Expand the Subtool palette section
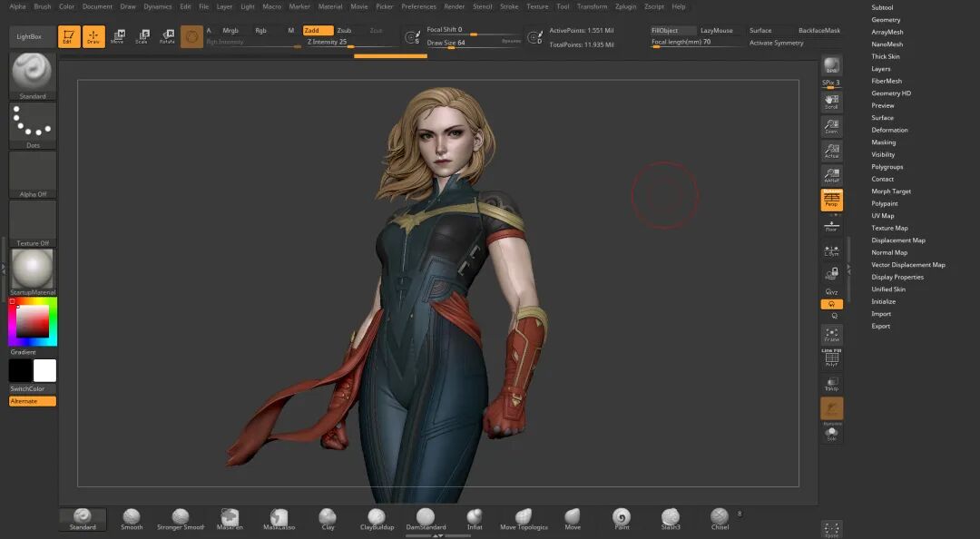 pyautogui.click(x=882, y=7)
